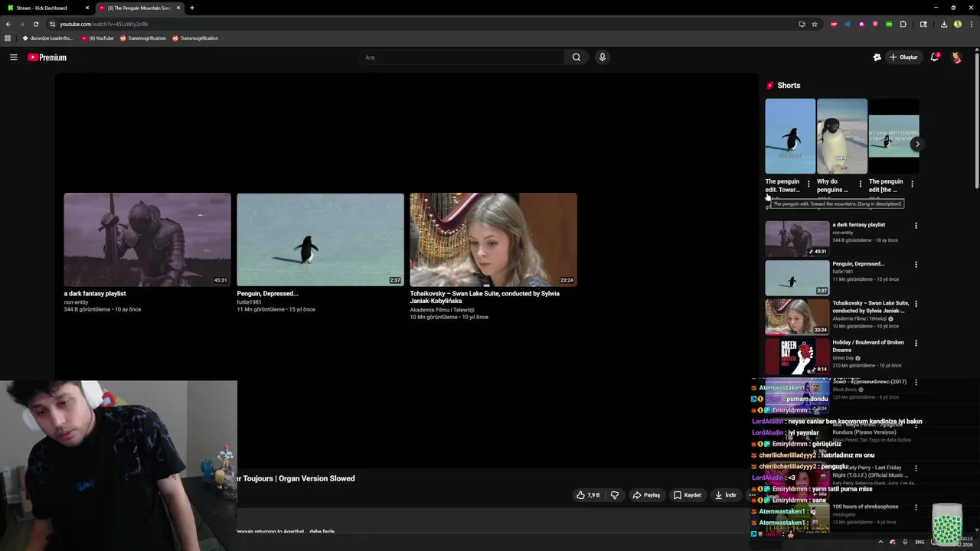Click "Akademia Filmu i Telewizji" end-screen channel
The width and height of the screenshot is (980, 551).
coord(442,310)
